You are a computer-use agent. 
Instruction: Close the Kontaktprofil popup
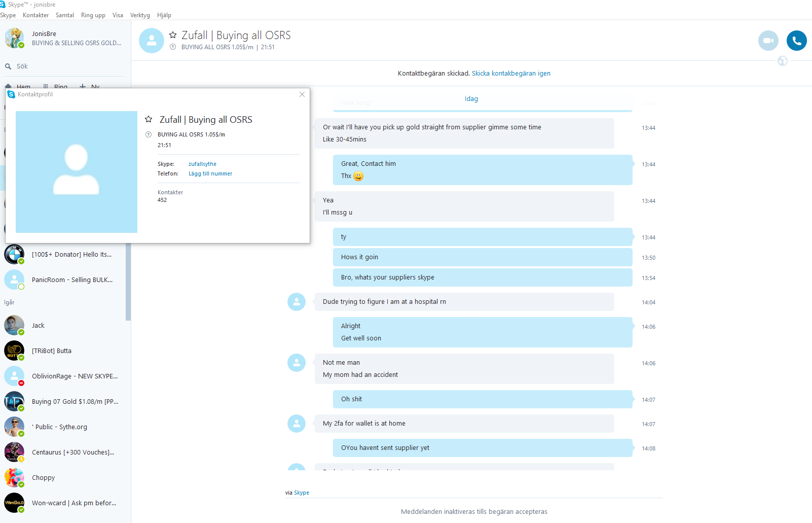click(302, 94)
